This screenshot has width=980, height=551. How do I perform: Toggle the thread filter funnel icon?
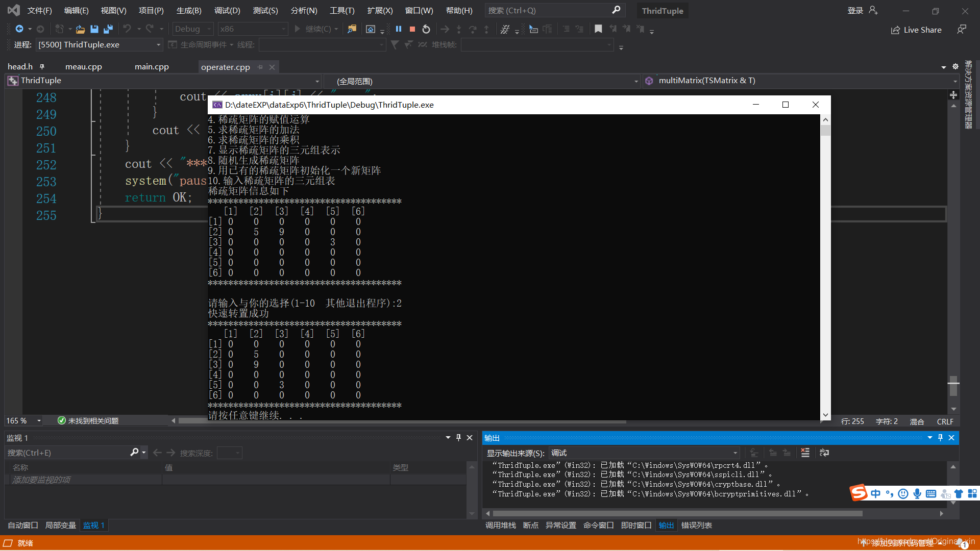[x=395, y=45]
